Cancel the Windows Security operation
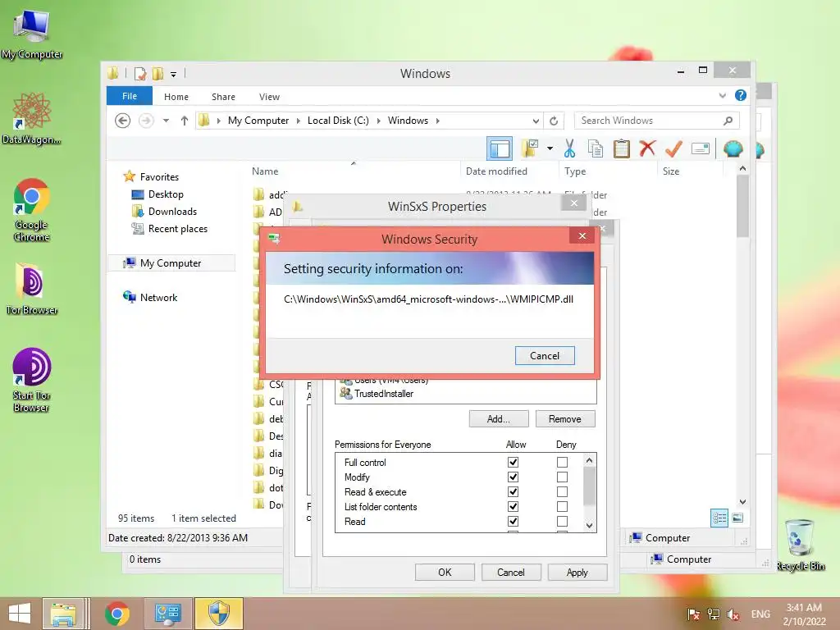 [545, 356]
